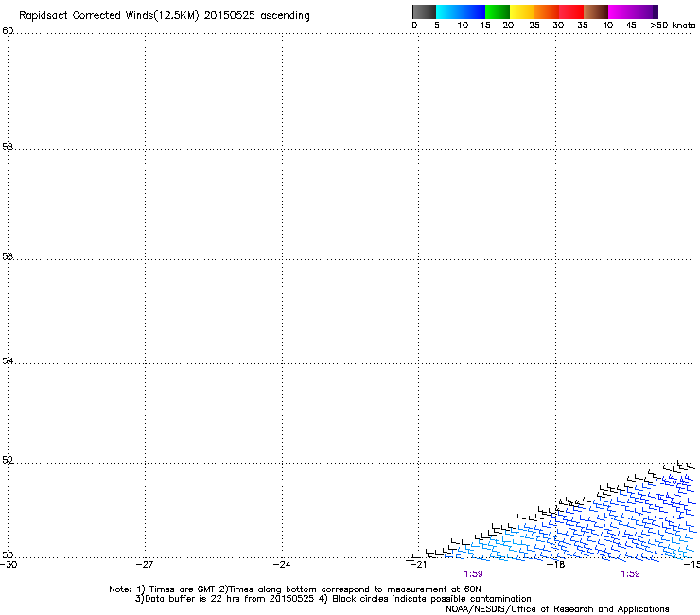Click the cyan-blue 5-15 knots gradient swatch

click(461, 11)
